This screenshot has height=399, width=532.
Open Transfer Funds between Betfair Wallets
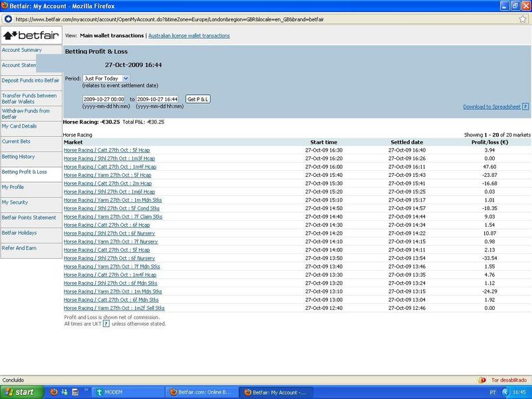[x=29, y=98]
